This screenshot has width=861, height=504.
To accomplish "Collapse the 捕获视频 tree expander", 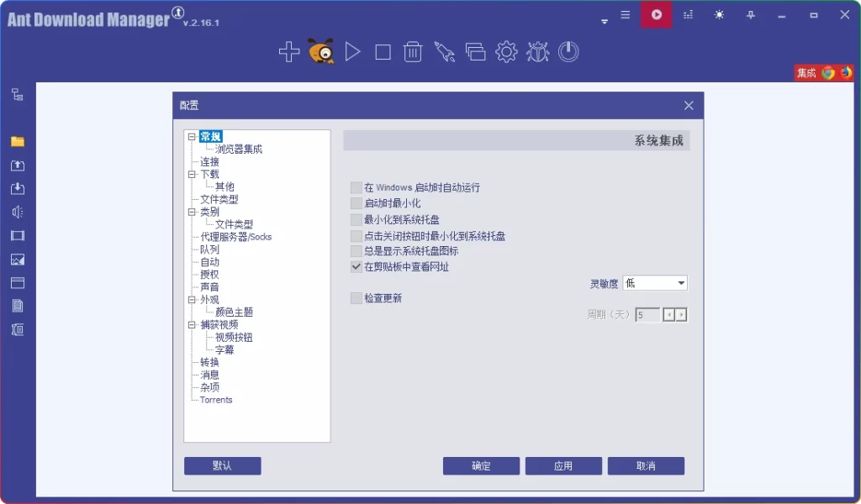I will point(192,324).
